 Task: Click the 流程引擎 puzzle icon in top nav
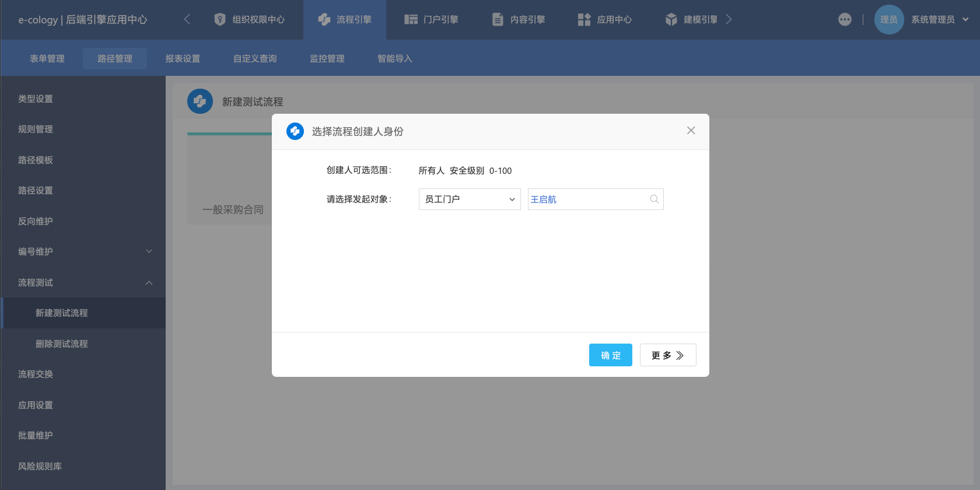(x=324, y=19)
